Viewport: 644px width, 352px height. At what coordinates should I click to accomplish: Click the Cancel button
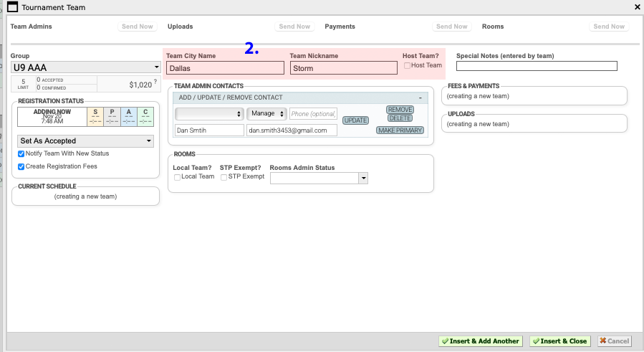click(615, 341)
